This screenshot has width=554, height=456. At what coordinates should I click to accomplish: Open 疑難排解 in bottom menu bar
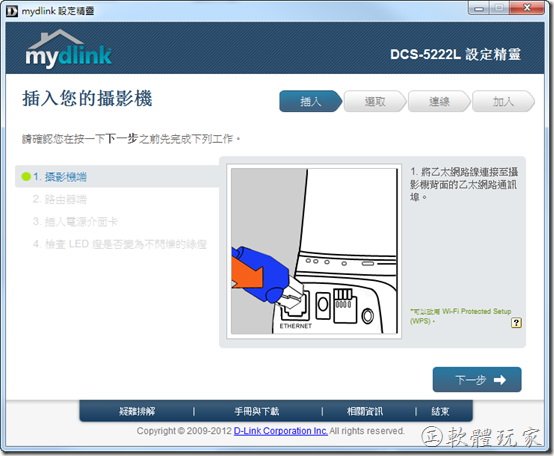pos(137,411)
